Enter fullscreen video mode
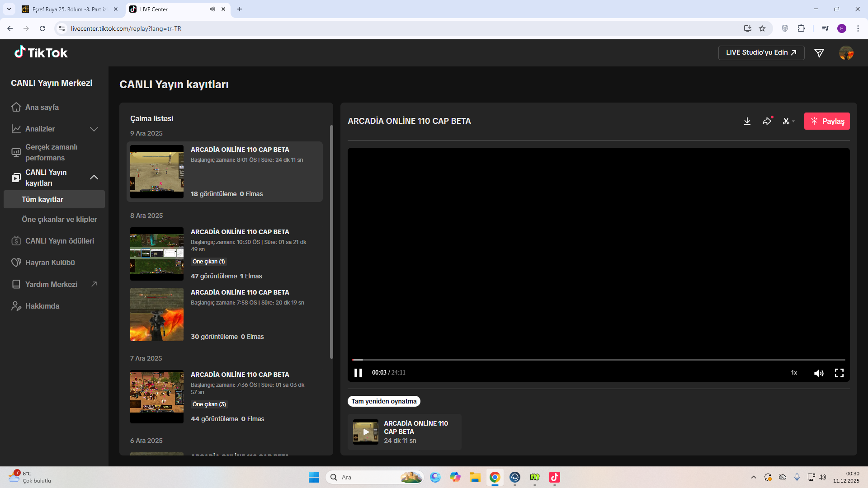Screen dimensions: 868x488 click(839, 373)
